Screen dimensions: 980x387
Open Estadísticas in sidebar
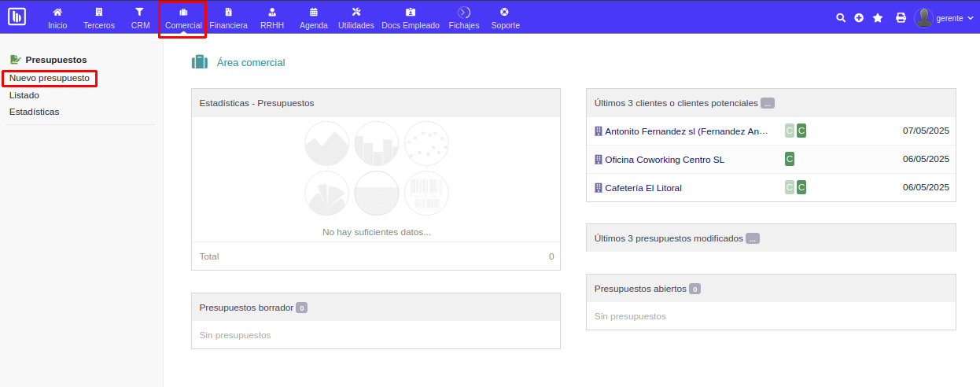coord(35,112)
